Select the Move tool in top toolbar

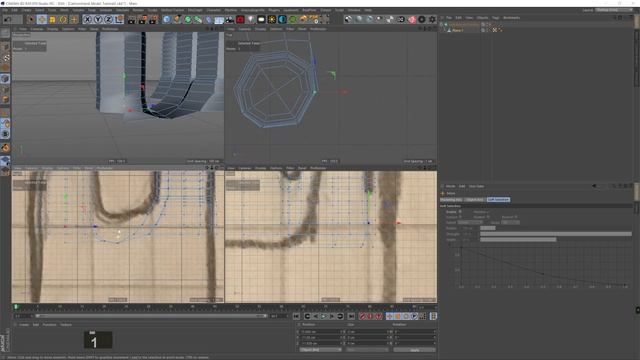42,19
